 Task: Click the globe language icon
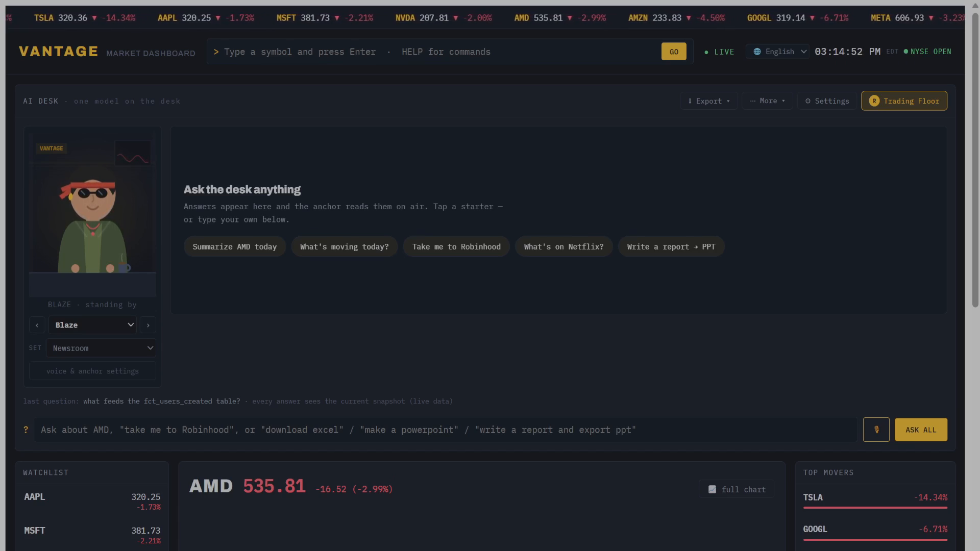pos(757,52)
